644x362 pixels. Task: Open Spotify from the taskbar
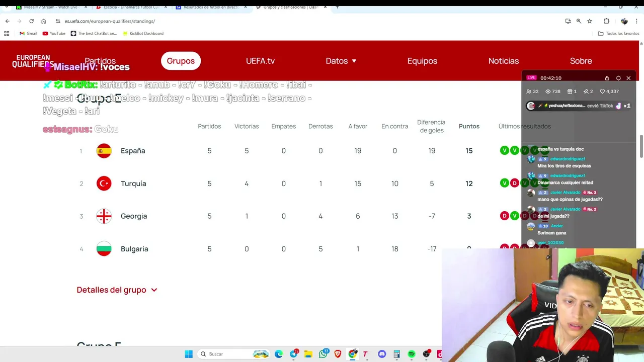(x=412, y=354)
